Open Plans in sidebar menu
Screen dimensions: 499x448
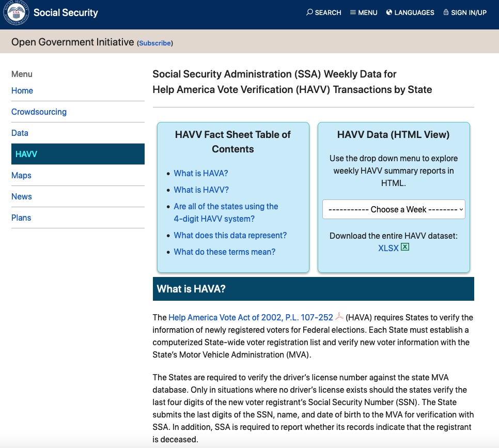[21, 218]
